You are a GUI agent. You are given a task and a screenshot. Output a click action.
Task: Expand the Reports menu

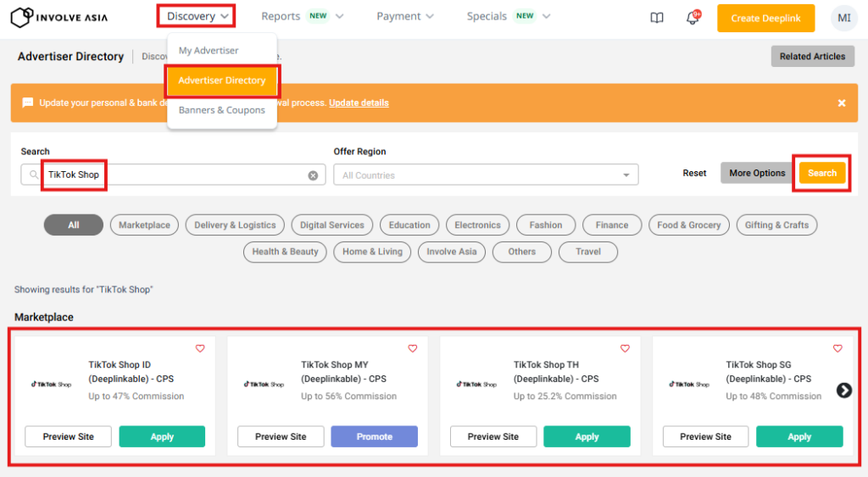click(302, 16)
